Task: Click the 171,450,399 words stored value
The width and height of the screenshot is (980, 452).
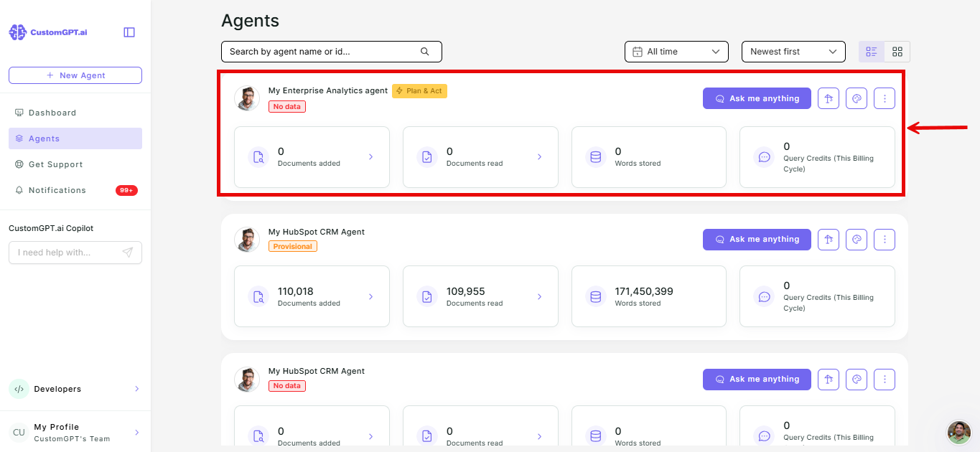Action: (x=644, y=291)
